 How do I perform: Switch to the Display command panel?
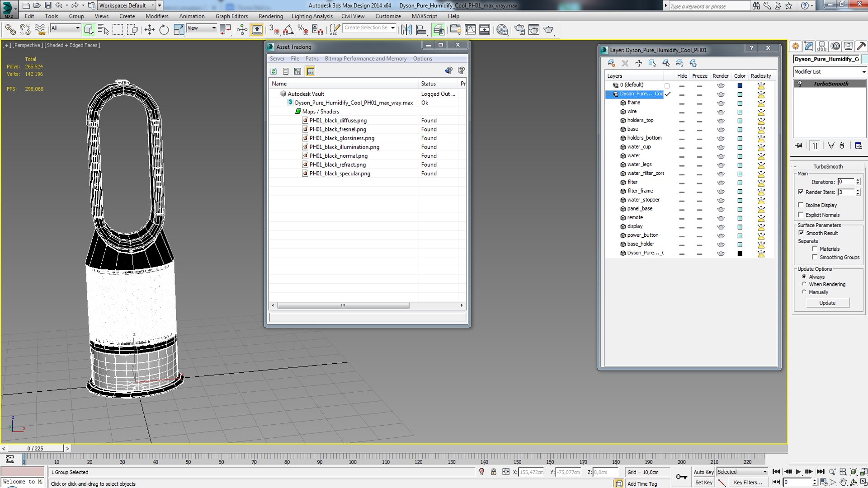click(848, 46)
